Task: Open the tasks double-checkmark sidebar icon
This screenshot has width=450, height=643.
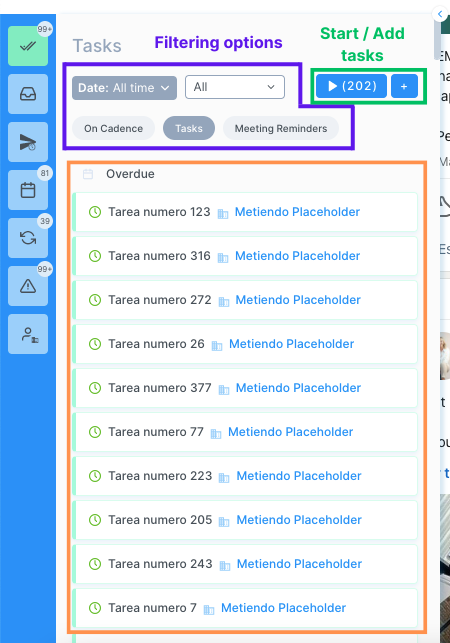Action: tap(28, 46)
